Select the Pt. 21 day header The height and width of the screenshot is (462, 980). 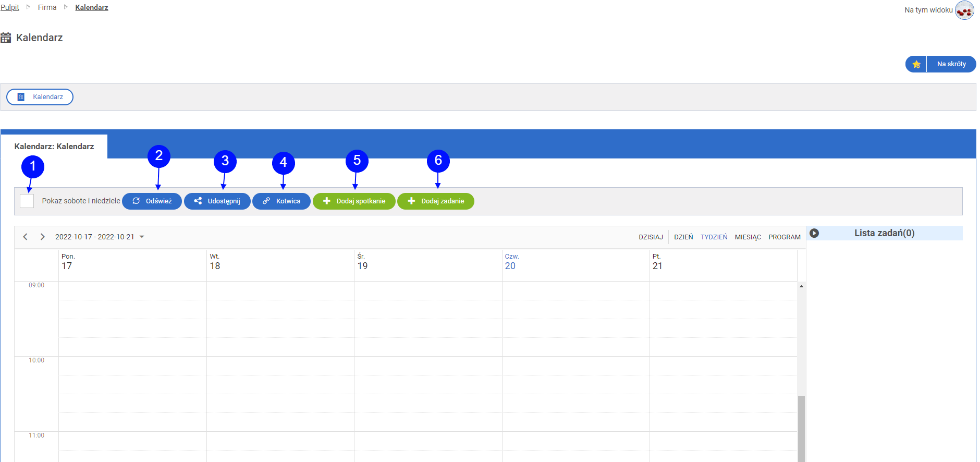724,265
